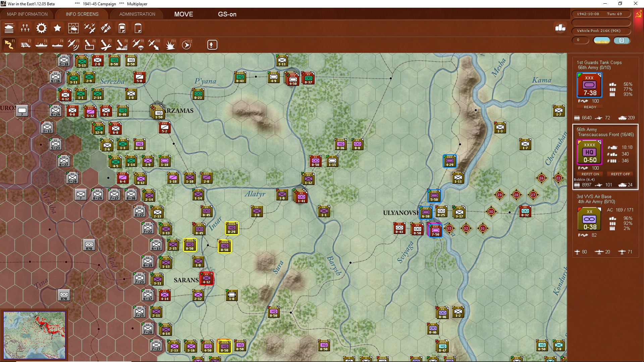Image resolution: width=644 pixels, height=362 pixels.
Task: Click the Vehicle Pool 216K (90K) display
Action: point(600,31)
